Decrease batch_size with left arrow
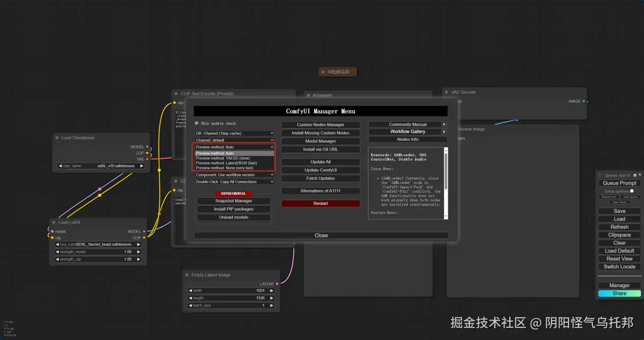The height and width of the screenshot is (340, 644). (190, 305)
